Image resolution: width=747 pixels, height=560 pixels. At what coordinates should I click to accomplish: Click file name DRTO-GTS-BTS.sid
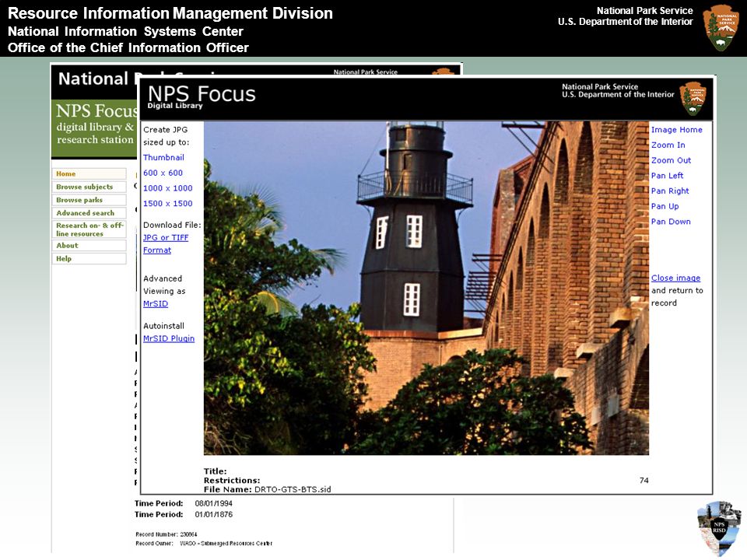pos(293,489)
